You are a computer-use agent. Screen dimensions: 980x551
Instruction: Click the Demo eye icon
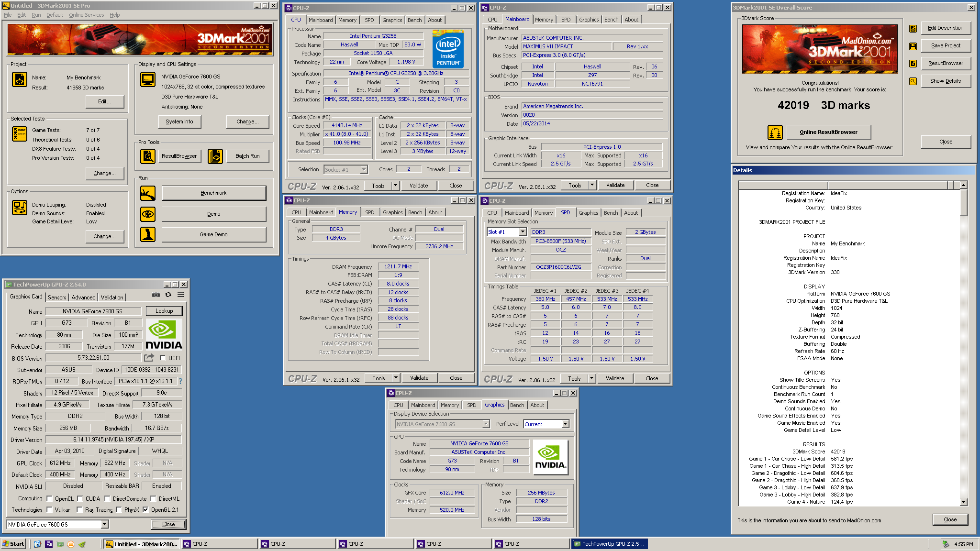(147, 214)
